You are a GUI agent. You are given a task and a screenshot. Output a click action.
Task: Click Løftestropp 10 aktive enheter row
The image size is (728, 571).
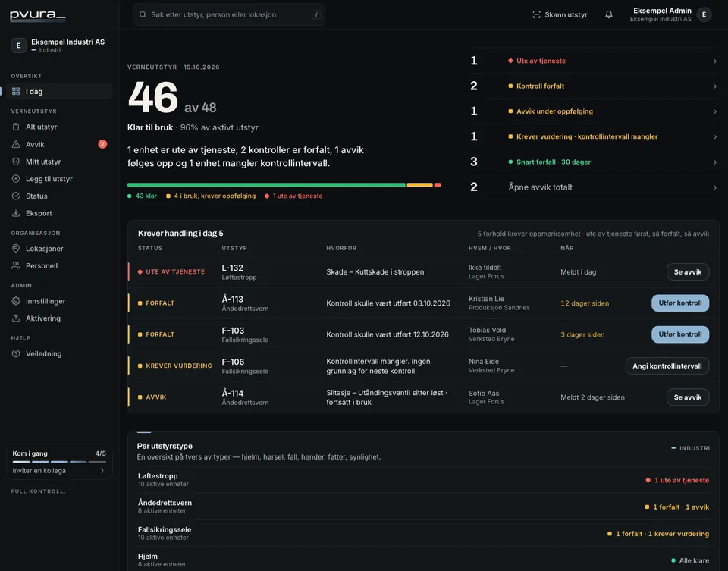(x=423, y=479)
